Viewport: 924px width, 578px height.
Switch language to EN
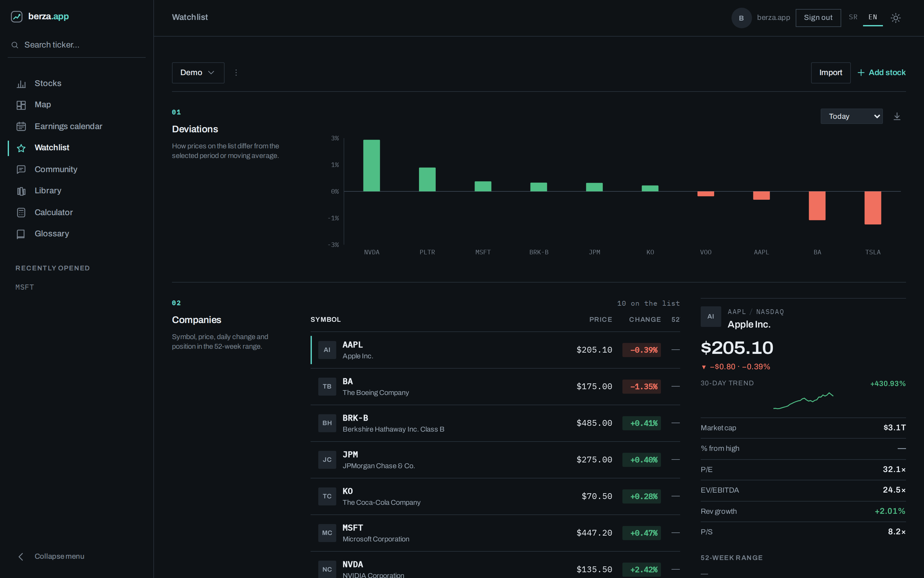click(872, 17)
